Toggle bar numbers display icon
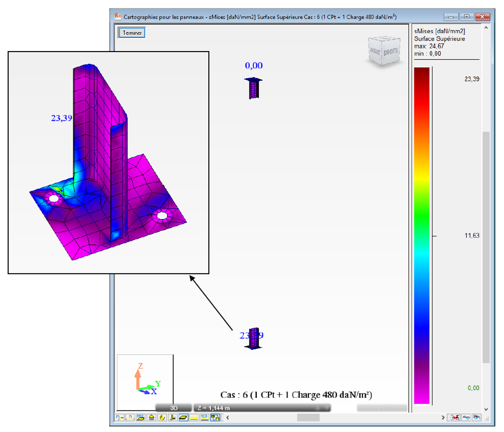 point(130,417)
